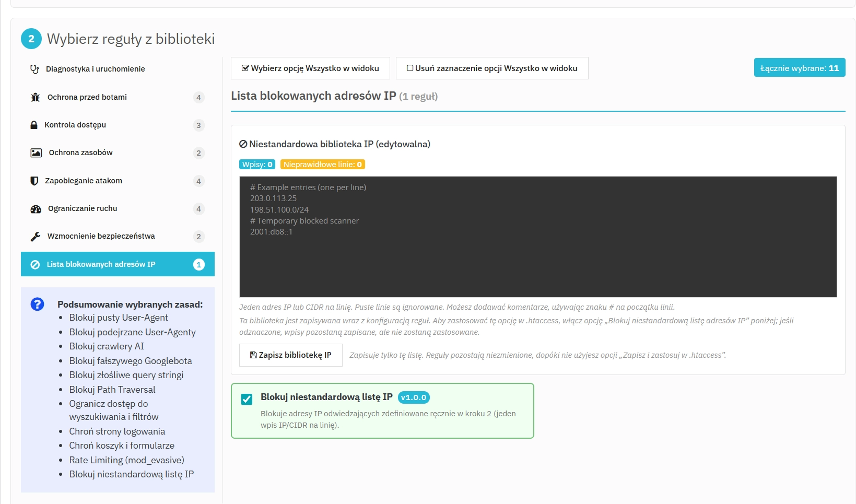Click the shield icon for Zapobieganie atakom
Screen dimensions: 856x504
coord(34,181)
